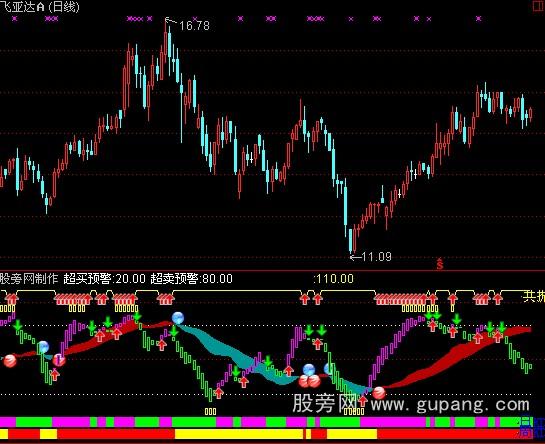Click the longest yellow segment in the bottom strip
The image size is (545, 444).
[239, 434]
